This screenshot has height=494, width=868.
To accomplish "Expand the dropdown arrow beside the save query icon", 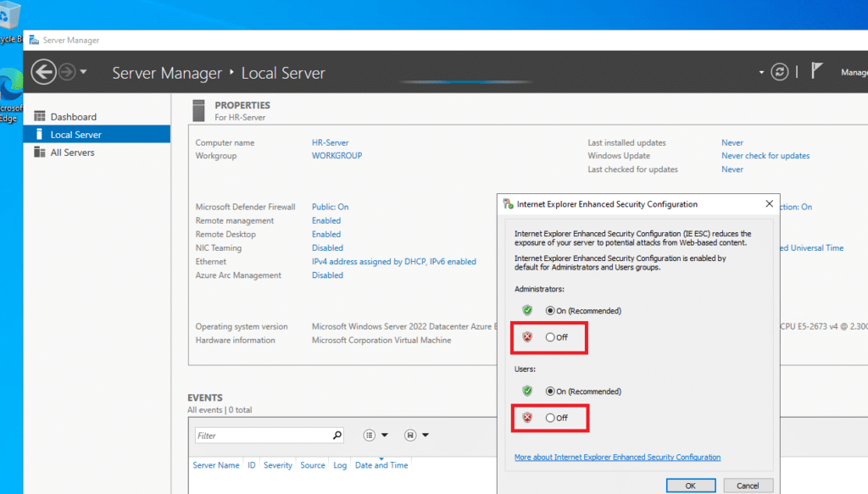I will 426,436.
